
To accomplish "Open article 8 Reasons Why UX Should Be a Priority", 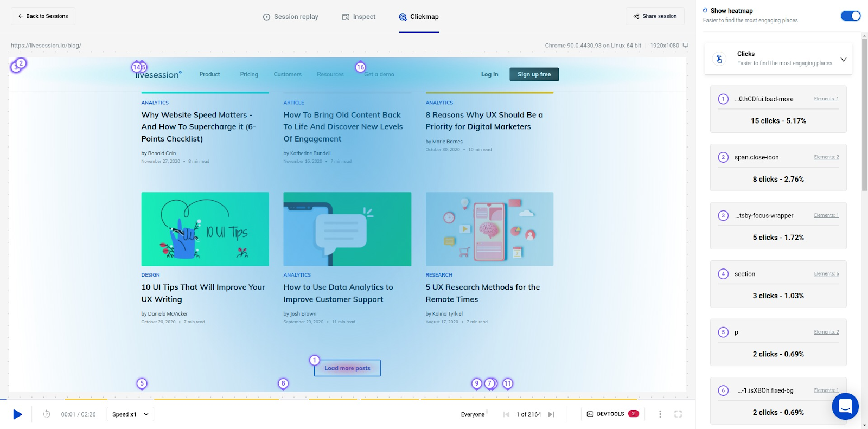I will pyautogui.click(x=484, y=121).
